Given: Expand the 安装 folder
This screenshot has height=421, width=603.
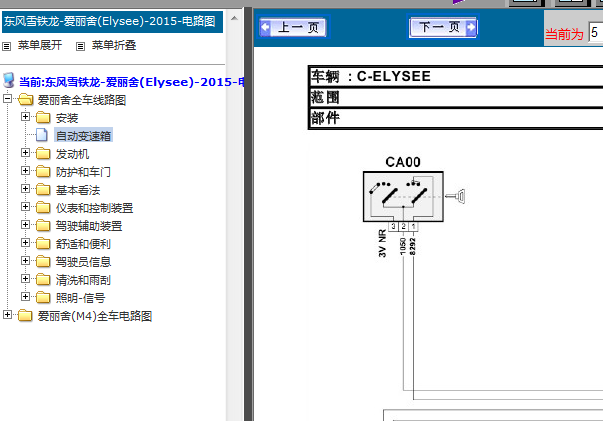Looking at the screenshot, I should [x=25, y=116].
